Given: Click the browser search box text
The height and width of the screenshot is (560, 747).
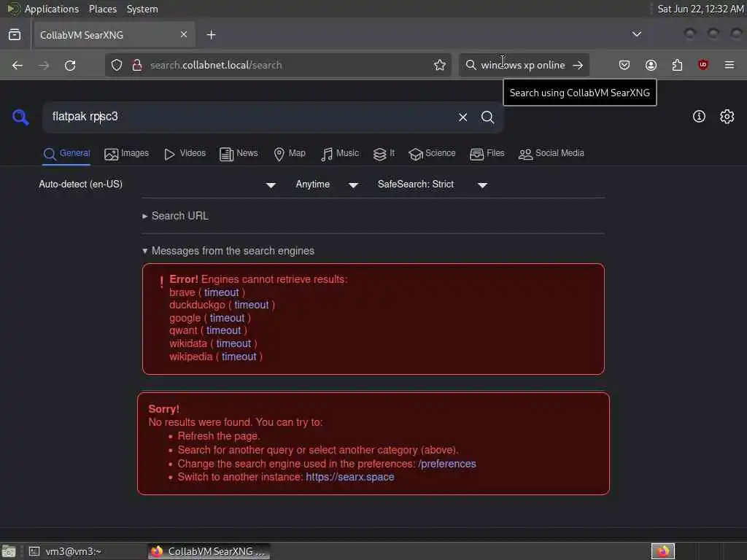Looking at the screenshot, I should pos(522,65).
